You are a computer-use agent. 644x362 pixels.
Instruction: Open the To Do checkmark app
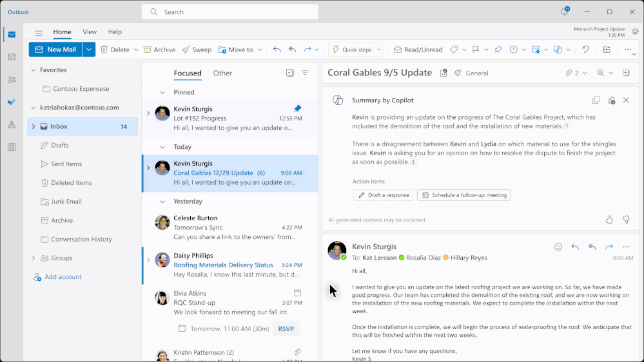click(12, 102)
